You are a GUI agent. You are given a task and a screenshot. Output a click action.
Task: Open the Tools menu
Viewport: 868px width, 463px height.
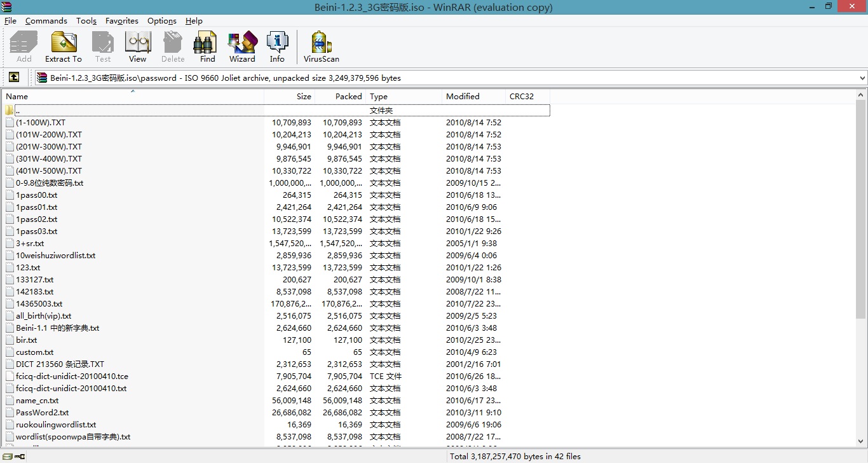point(86,21)
